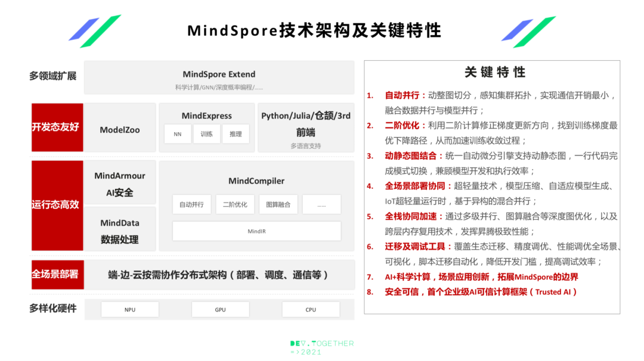644x361 pixels.
Task: Click the CPU hardware box
Action: click(x=311, y=310)
